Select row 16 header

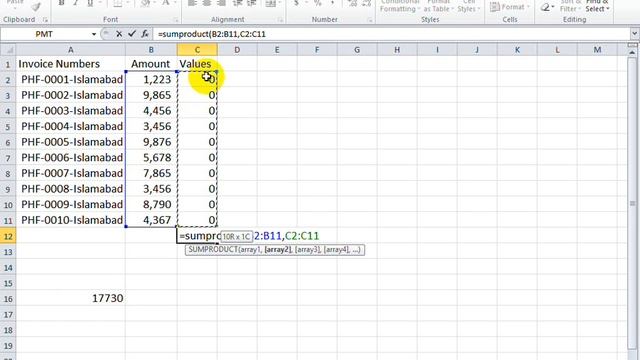pos(8,298)
